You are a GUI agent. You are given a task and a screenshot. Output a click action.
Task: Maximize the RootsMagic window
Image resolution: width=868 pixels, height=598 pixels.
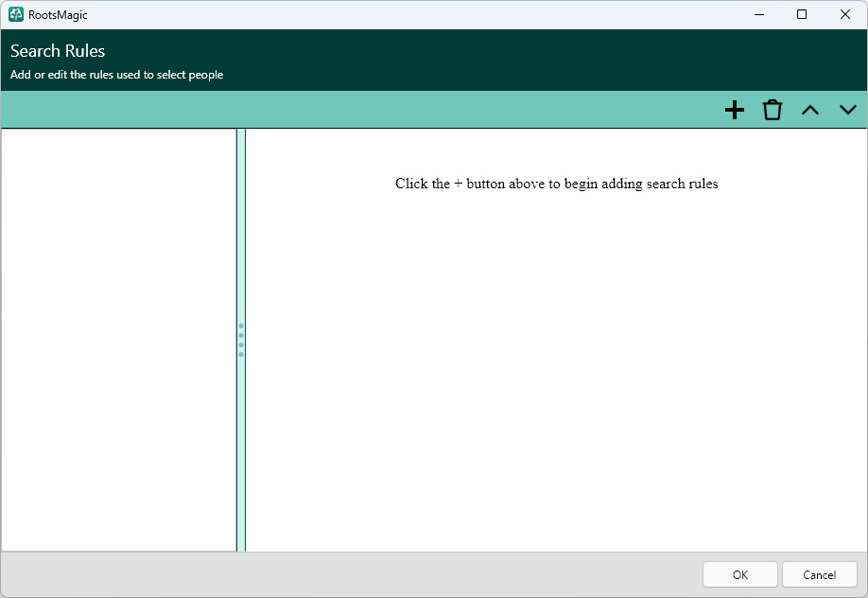click(x=802, y=14)
